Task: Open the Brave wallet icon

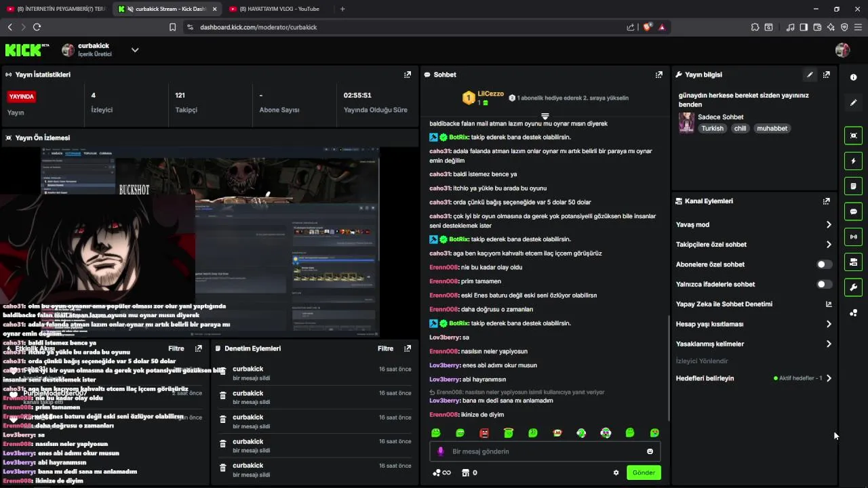Action: point(817,27)
